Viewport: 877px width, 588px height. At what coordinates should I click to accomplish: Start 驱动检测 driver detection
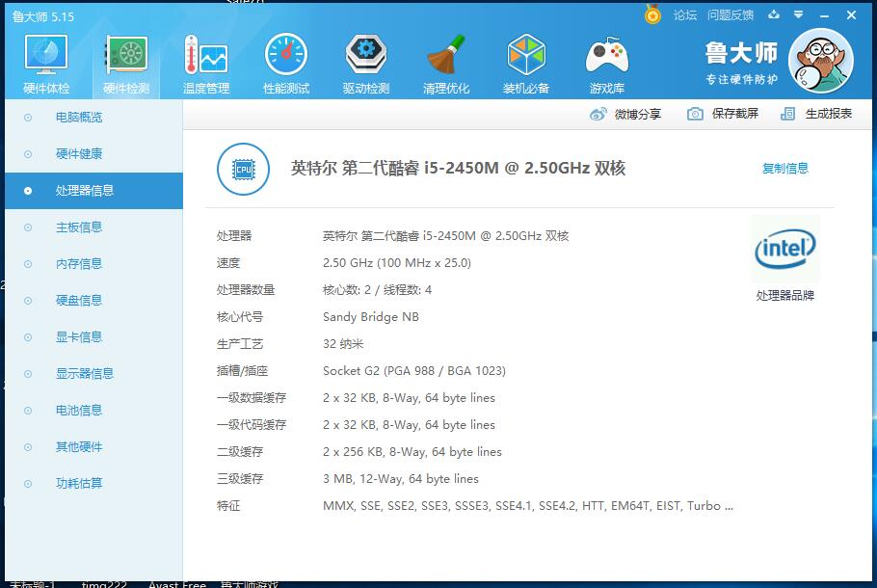point(365,61)
